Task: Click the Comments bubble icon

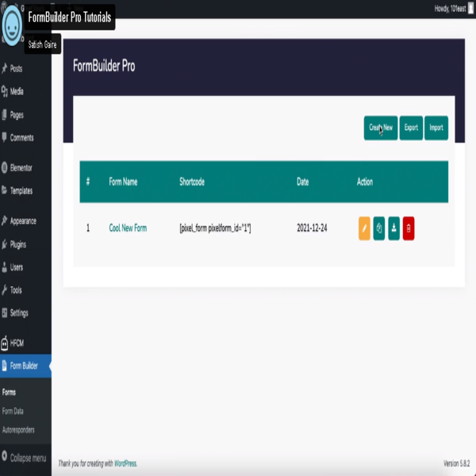Action: click(4, 137)
